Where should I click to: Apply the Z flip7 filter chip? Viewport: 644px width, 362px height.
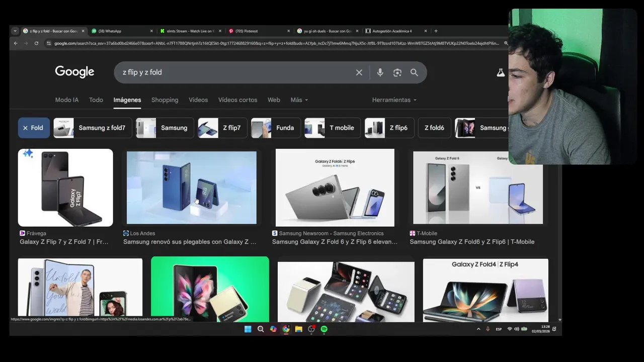pos(222,128)
